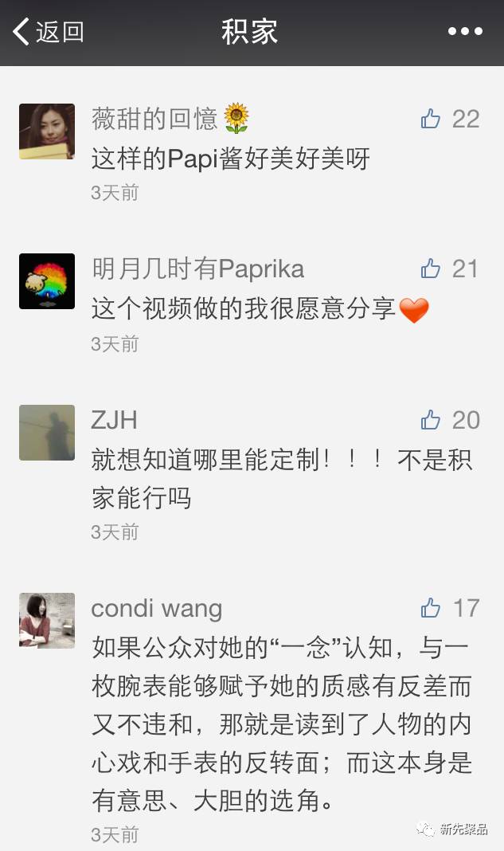Viewport: 504px width, 851px height.
Task: Tap username ZJH
Action: (x=114, y=420)
